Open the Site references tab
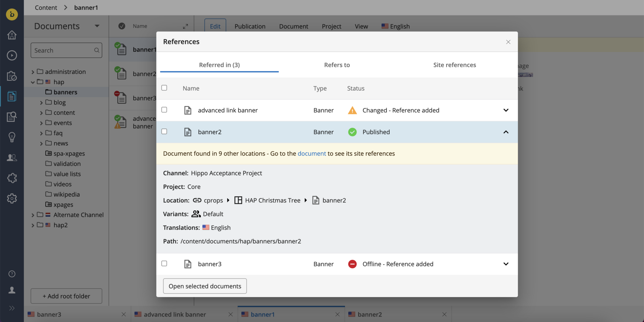Screen dimensions: 644x322 pos(454,65)
